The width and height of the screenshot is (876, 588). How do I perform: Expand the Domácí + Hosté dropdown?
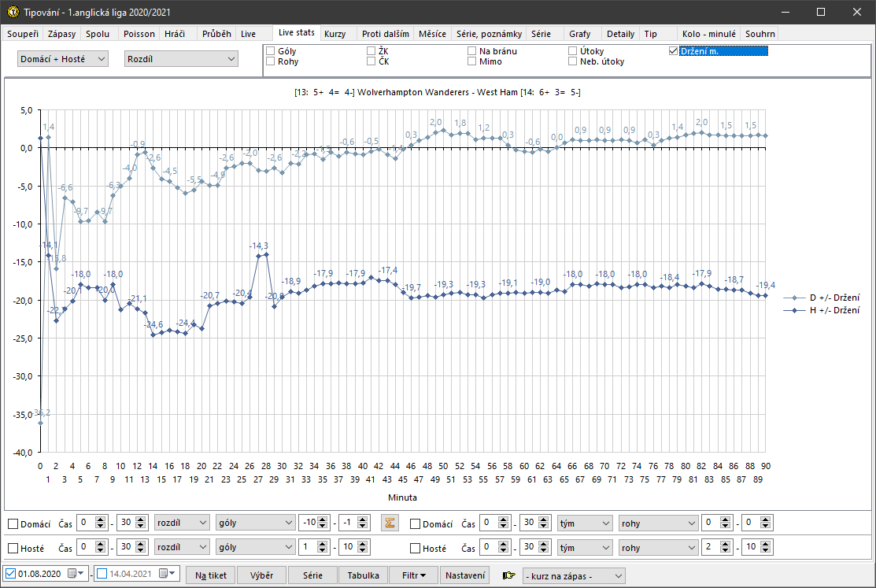coord(62,59)
